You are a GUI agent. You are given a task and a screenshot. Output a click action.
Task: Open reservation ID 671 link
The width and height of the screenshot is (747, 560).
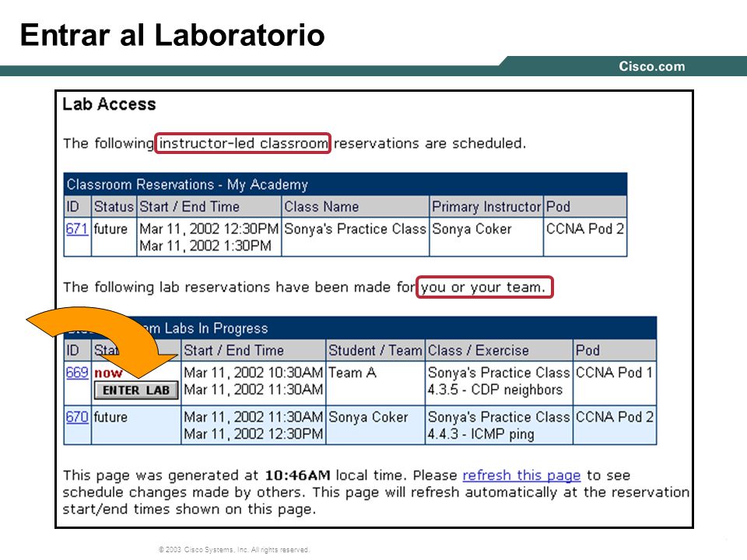pos(77,229)
